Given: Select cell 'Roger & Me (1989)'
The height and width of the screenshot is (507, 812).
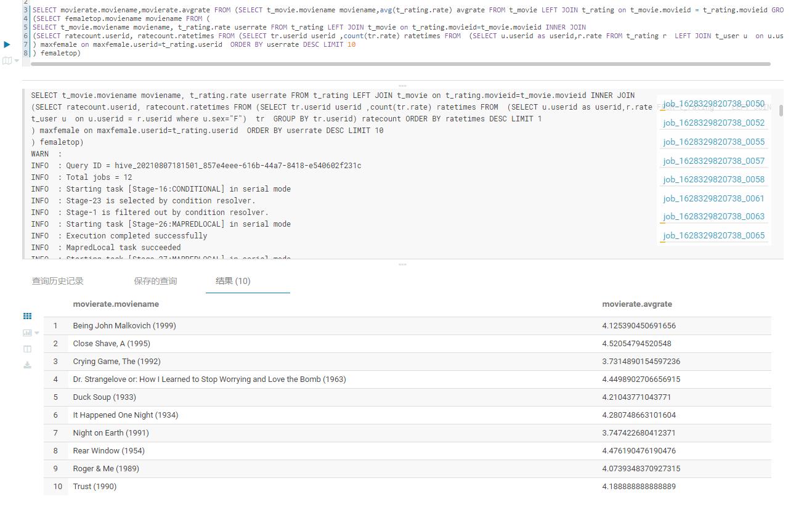Looking at the screenshot, I should pos(106,468).
